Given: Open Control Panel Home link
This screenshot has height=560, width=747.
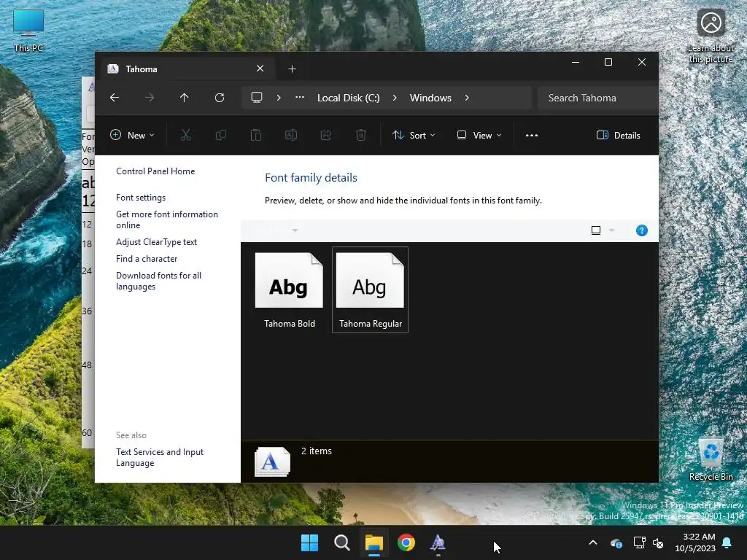Looking at the screenshot, I should pos(155,171).
